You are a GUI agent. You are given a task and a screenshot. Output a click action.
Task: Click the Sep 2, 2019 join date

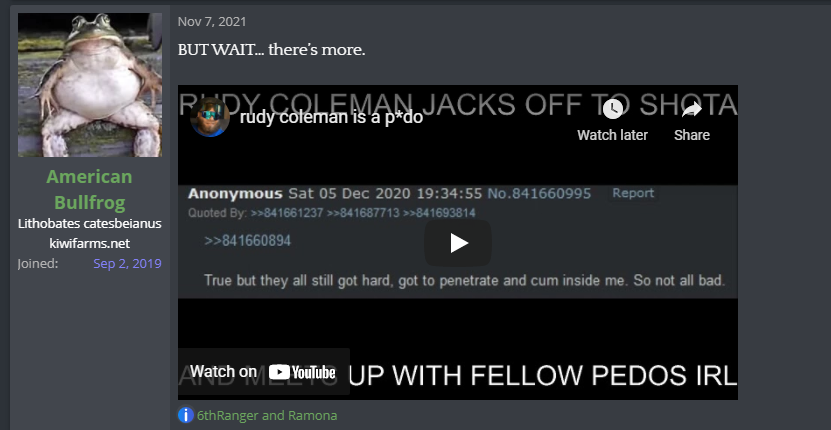coord(127,264)
